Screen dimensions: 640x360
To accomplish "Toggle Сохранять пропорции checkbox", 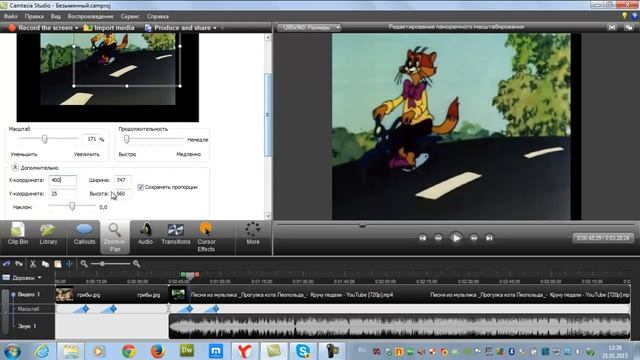I will pyautogui.click(x=141, y=187).
